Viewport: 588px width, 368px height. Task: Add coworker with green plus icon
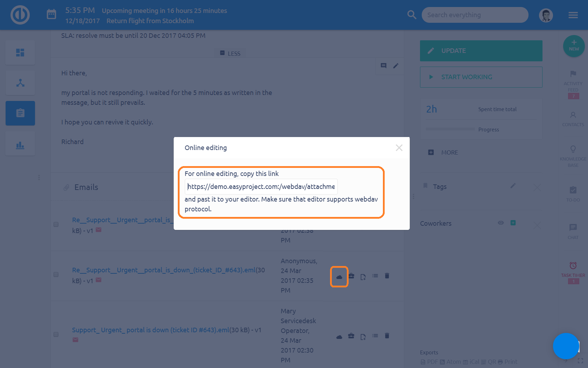(513, 223)
